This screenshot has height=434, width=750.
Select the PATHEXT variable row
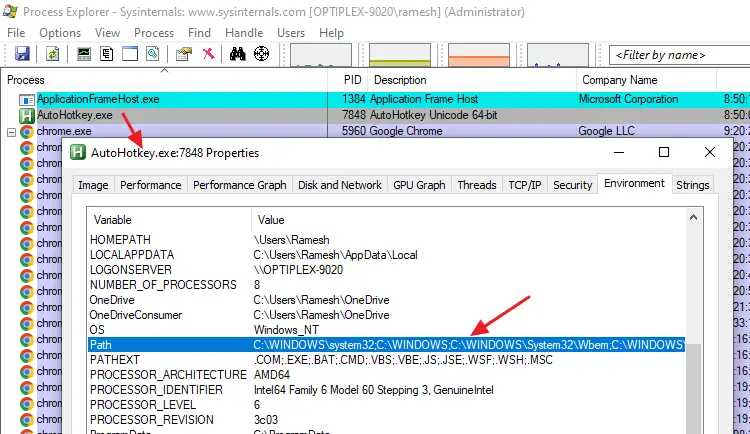coord(386,360)
